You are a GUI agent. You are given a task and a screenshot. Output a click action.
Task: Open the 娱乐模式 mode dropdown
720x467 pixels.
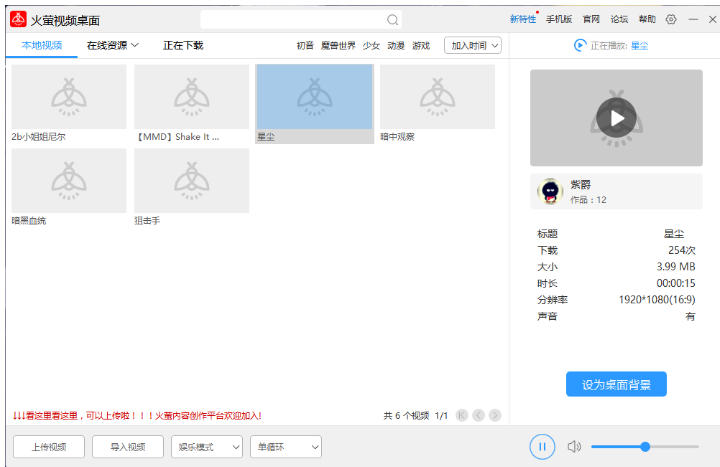pyautogui.click(x=207, y=447)
